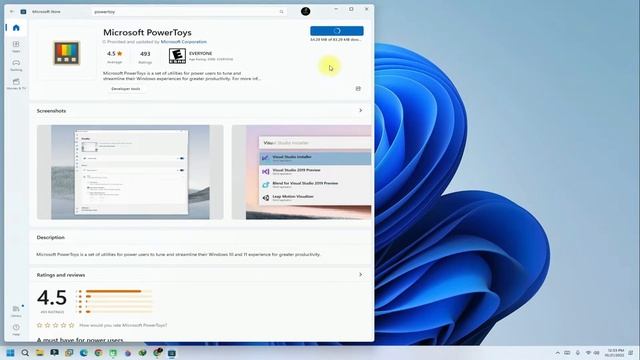This screenshot has height=360, width=640.
Task: Open the Home section in Store sidebar
Action: pos(16,28)
